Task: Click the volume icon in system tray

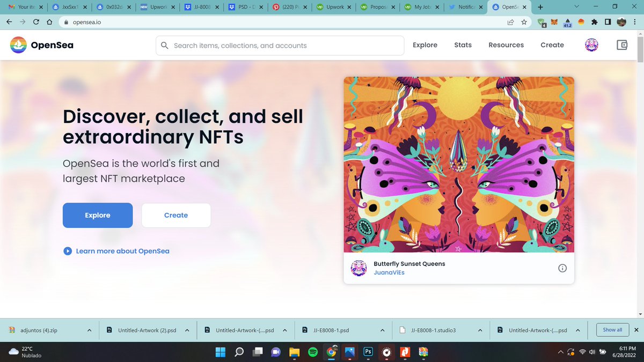Action: click(x=592, y=352)
